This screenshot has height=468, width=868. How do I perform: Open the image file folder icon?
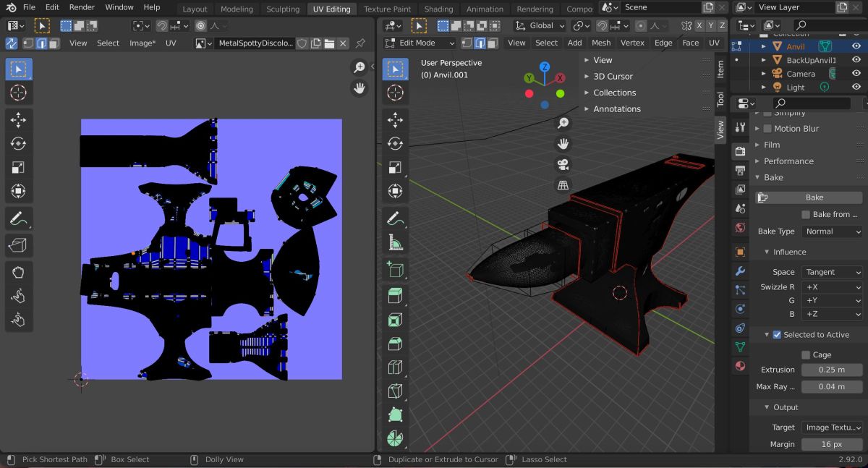click(329, 43)
